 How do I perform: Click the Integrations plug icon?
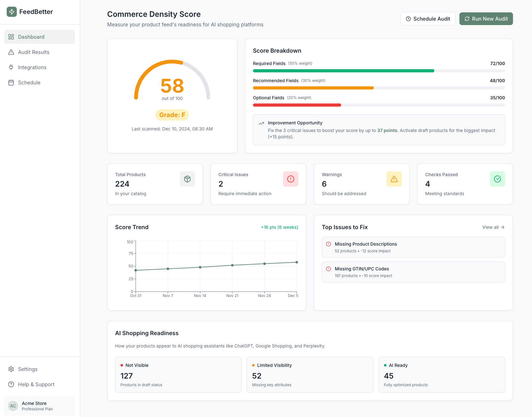(x=11, y=67)
